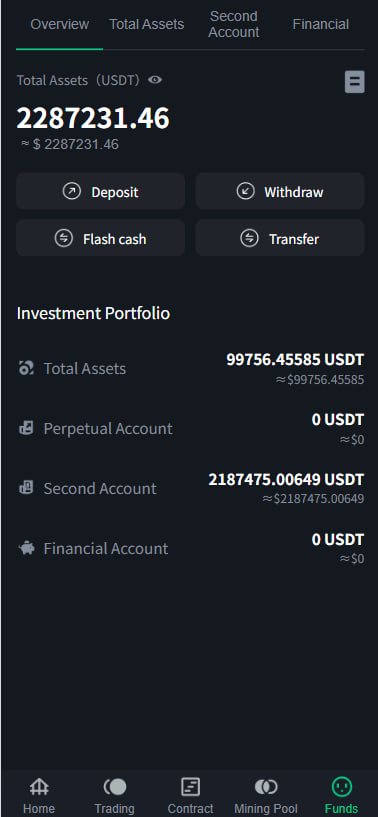Go to Home in bottom navigation

click(39, 796)
